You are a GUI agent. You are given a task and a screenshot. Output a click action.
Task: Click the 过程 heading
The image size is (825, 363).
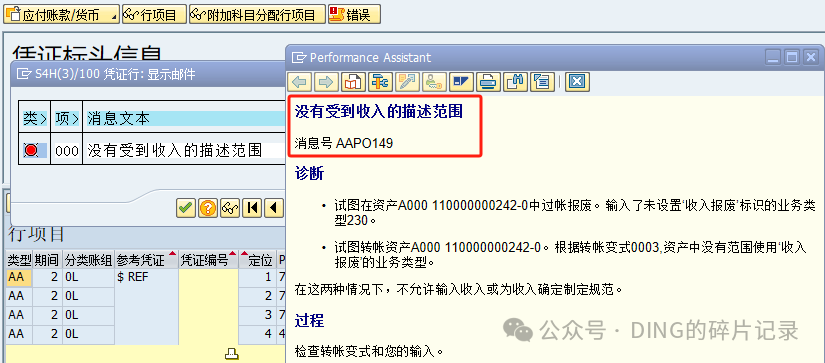309,320
